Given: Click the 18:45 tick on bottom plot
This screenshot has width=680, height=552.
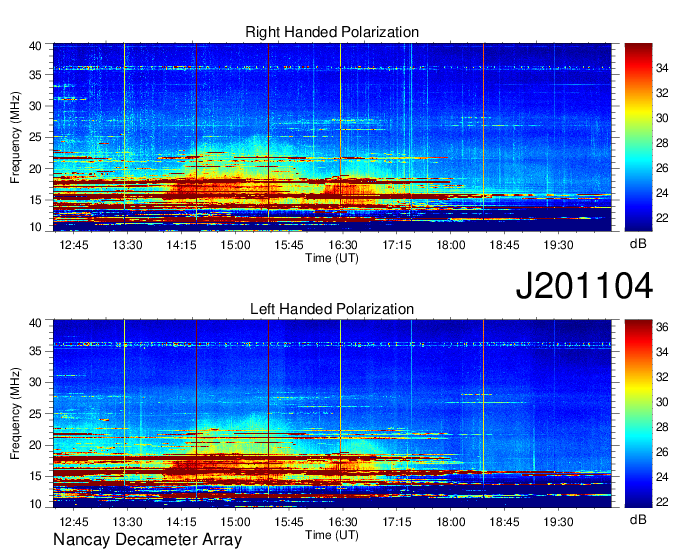Looking at the screenshot, I should pyautogui.click(x=504, y=522).
